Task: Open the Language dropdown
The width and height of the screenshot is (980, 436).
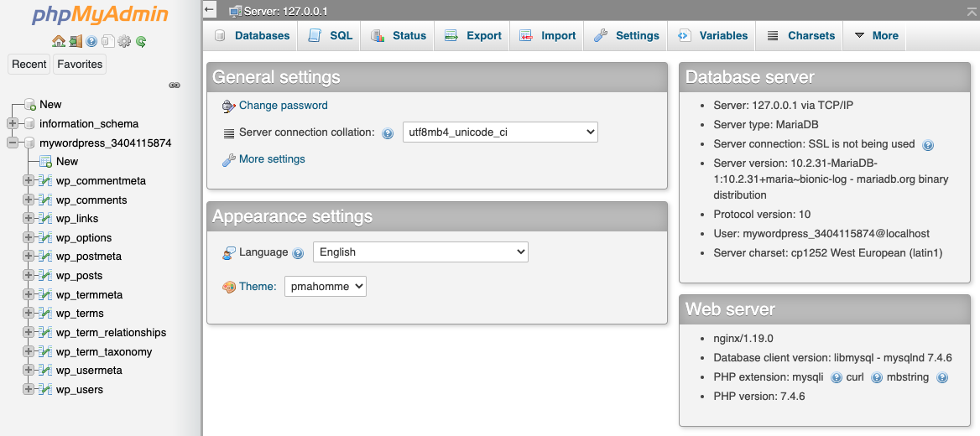Action: (420, 252)
